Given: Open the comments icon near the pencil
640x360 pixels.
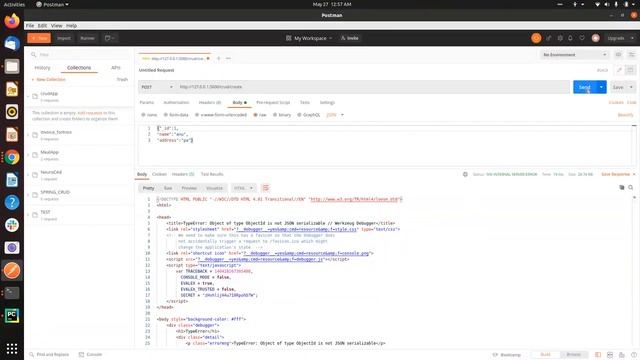Looking at the screenshot, I should (x=630, y=70).
